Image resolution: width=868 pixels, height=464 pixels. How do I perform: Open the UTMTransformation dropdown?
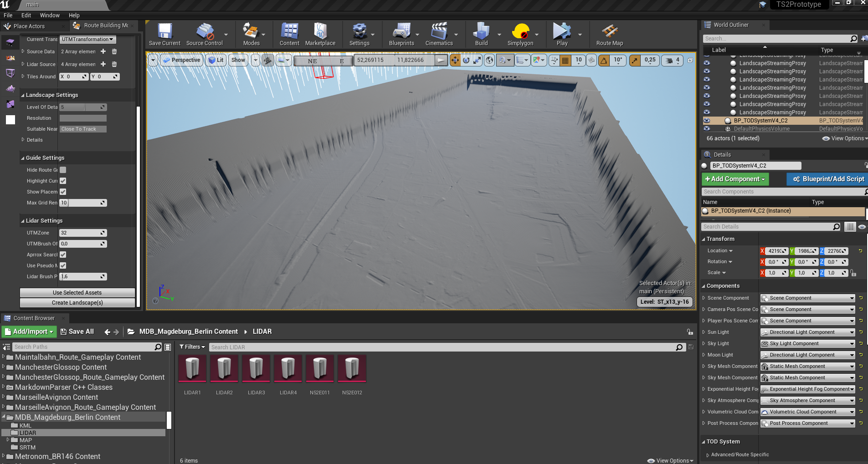click(87, 40)
